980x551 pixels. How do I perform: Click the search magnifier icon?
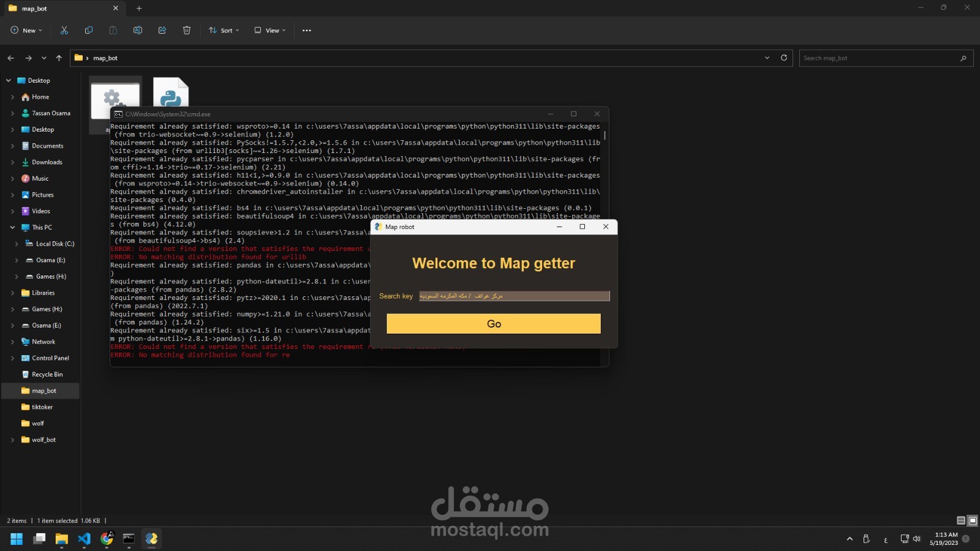point(963,58)
